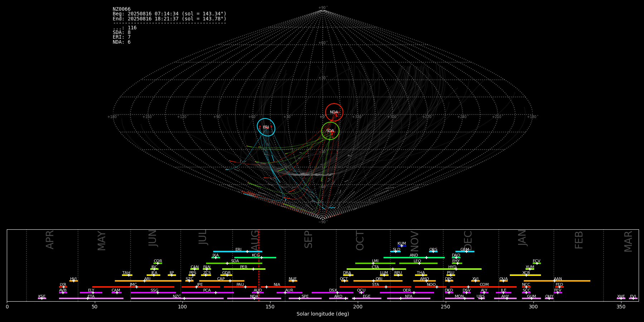Click the 'NDA: 6' count line

click(122, 42)
